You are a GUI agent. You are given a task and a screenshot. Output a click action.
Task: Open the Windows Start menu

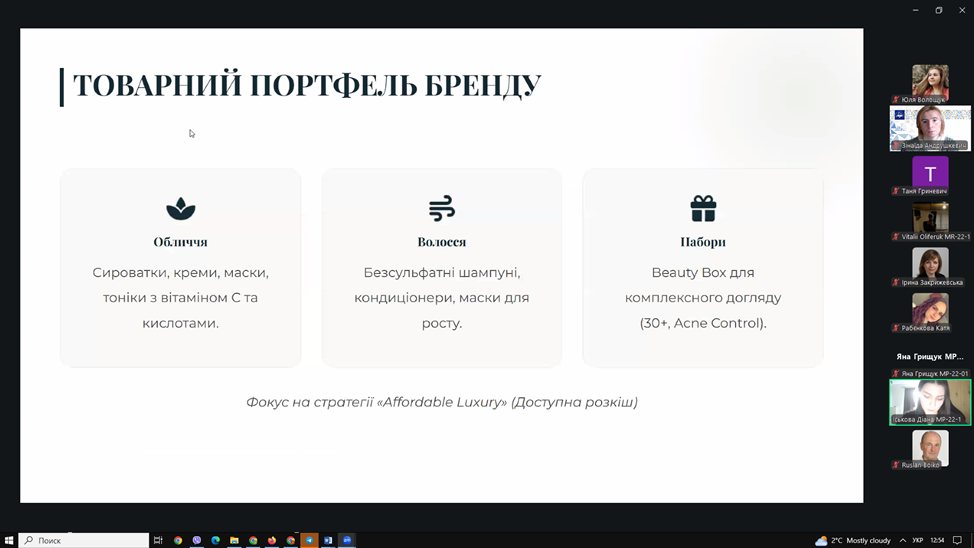(x=9, y=540)
